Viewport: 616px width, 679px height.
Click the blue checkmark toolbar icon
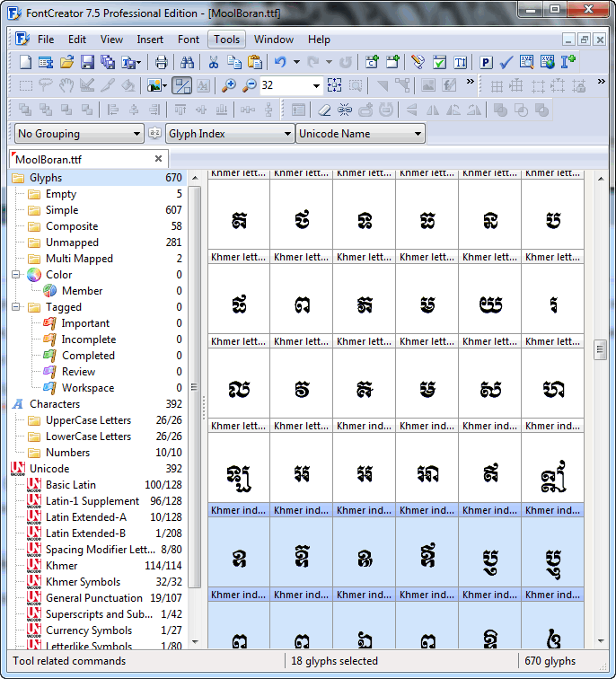[506, 62]
